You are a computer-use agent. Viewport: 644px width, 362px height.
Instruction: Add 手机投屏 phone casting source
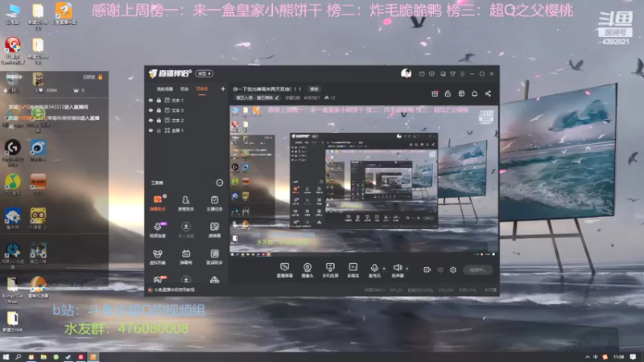pyautogui.click(x=330, y=270)
